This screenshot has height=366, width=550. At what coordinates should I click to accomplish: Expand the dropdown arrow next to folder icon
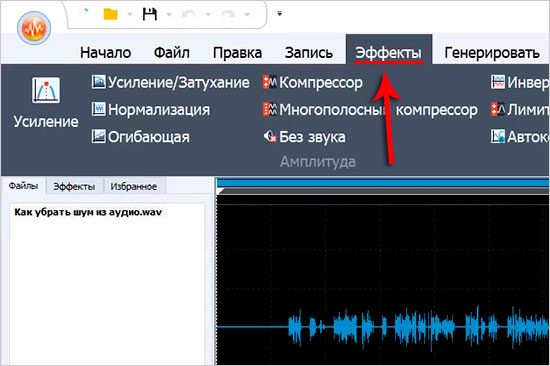click(x=130, y=15)
